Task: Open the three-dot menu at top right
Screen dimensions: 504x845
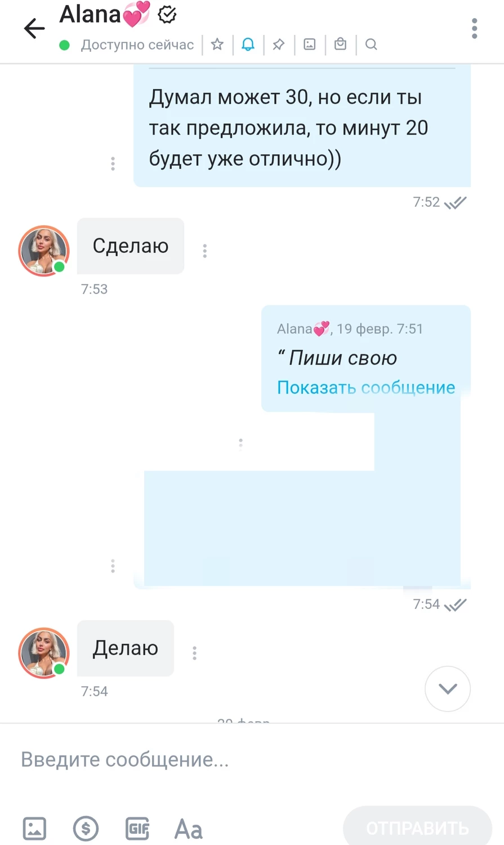Action: pyautogui.click(x=475, y=28)
